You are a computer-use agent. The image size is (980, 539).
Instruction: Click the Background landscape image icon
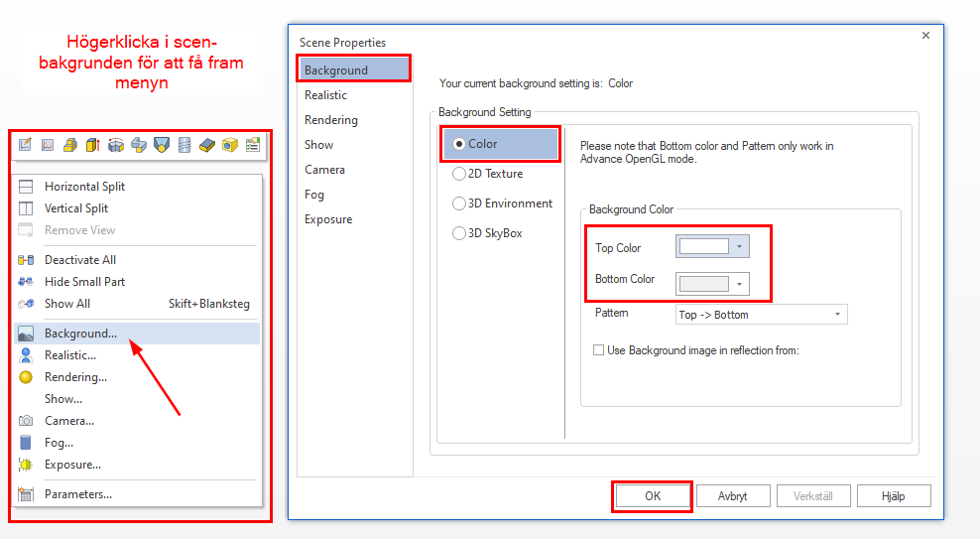(x=26, y=334)
